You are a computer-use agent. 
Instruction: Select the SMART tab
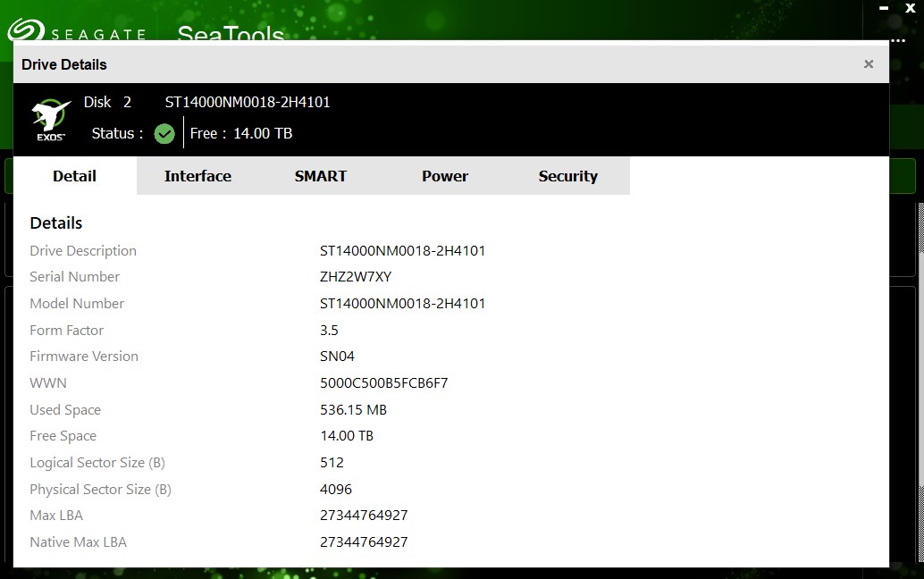coord(320,176)
